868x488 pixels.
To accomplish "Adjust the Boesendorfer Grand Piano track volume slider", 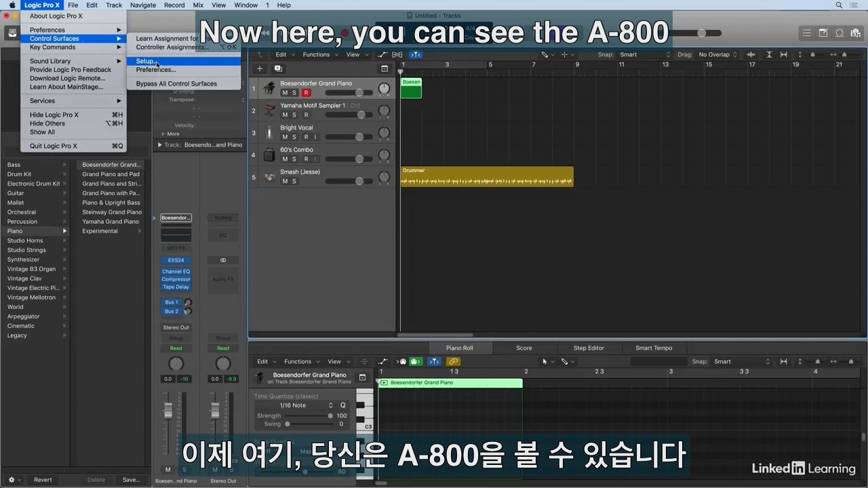I will (x=349, y=93).
